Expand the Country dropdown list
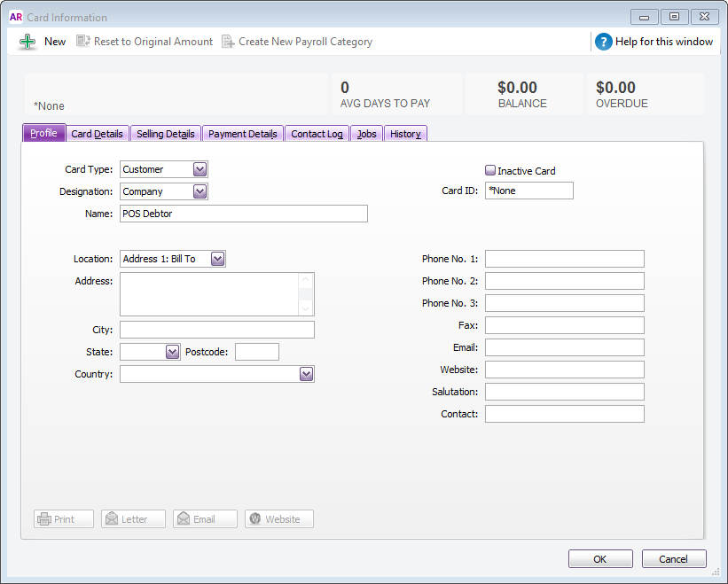 [x=305, y=373]
